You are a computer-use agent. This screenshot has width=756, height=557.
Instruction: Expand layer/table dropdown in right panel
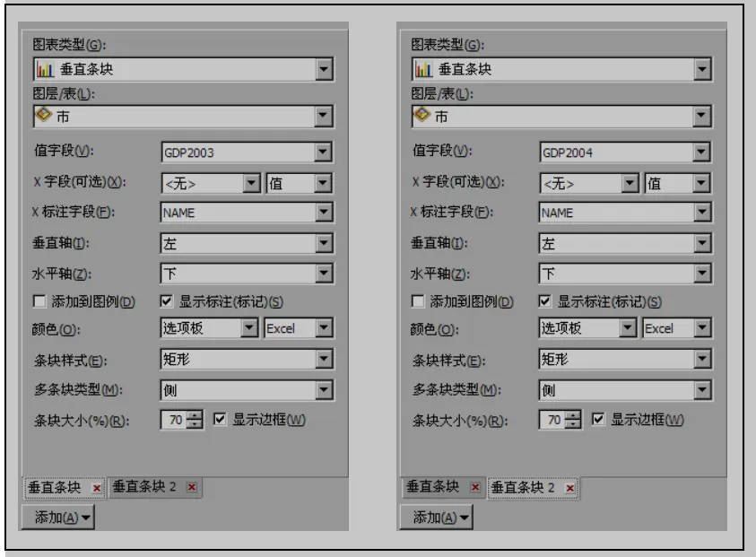pos(702,117)
